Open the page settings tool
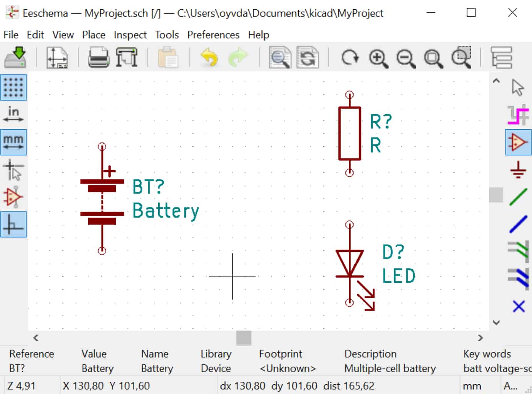532x394 pixels. [x=57, y=58]
